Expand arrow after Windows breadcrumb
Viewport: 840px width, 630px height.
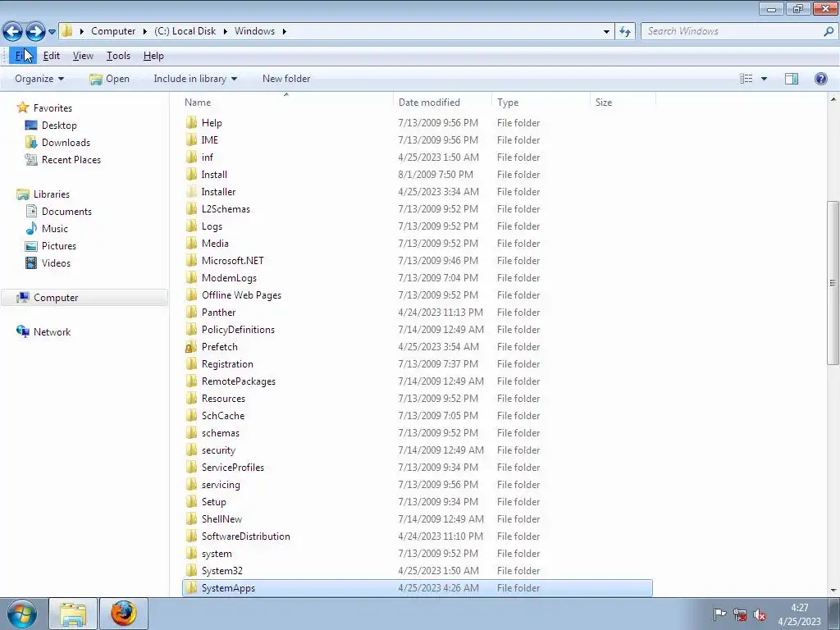click(285, 32)
